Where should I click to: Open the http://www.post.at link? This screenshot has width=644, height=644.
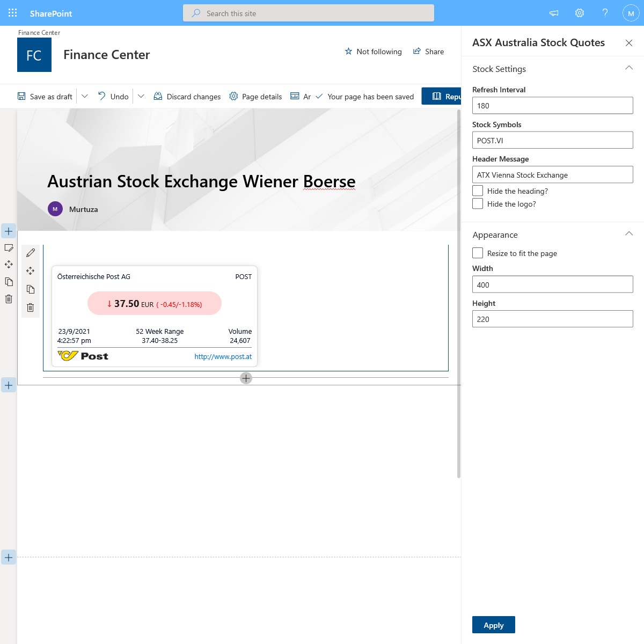[223, 356]
